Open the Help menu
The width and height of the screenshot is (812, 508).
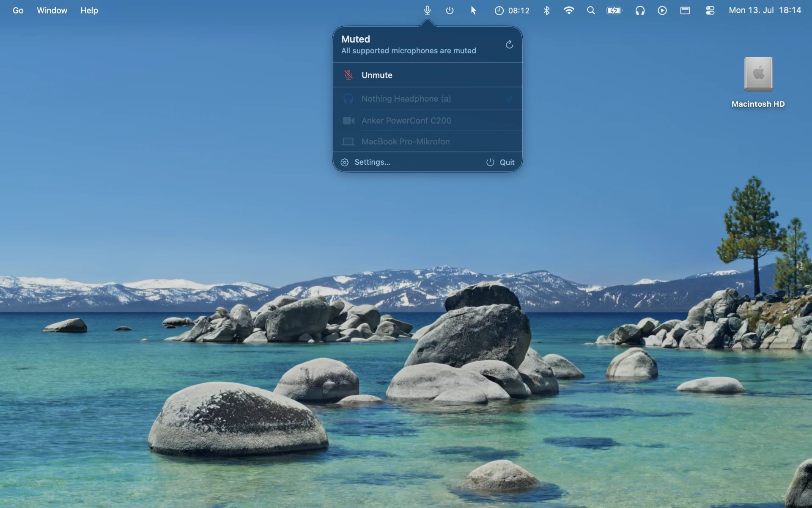[89, 11]
